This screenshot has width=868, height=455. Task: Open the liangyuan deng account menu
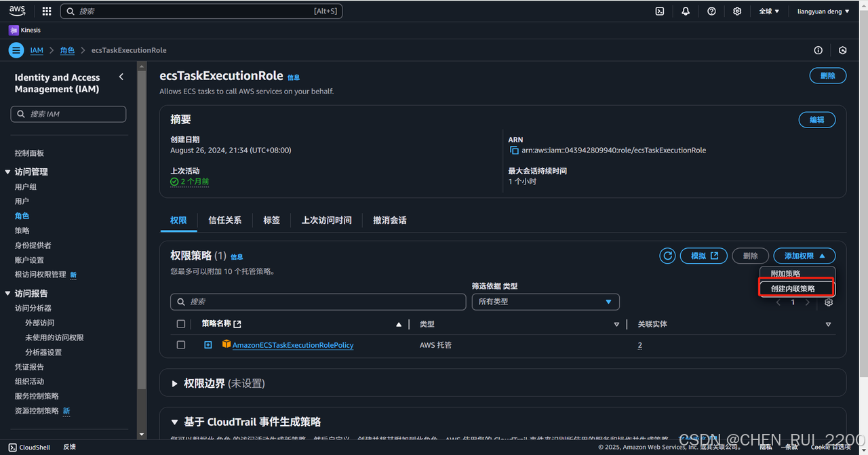[x=823, y=11]
